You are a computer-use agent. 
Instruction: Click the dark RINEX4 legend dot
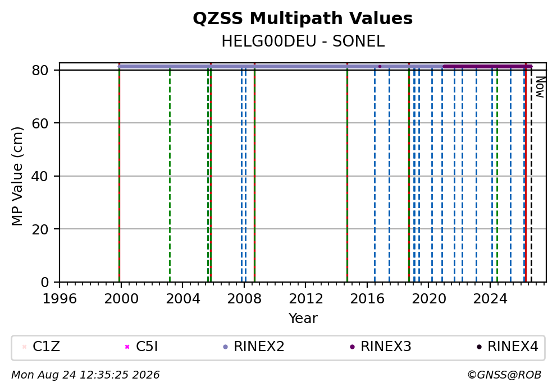[479, 347]
